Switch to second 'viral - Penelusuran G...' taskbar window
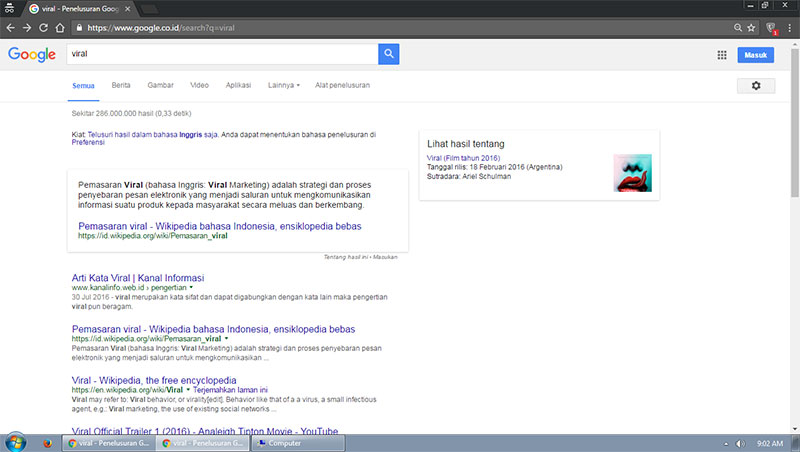Viewport: 800px width, 452px height. click(203, 443)
